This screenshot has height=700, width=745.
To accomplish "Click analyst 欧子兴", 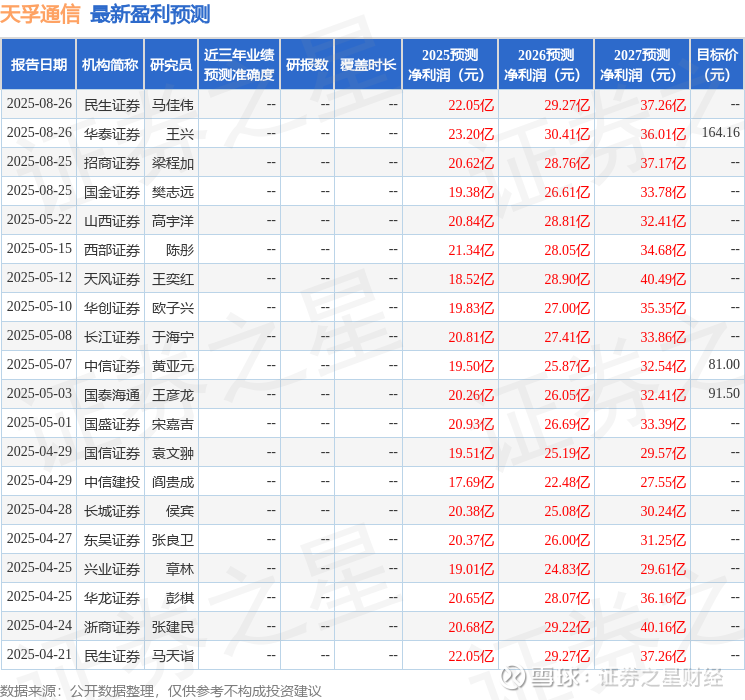I will point(172,308).
